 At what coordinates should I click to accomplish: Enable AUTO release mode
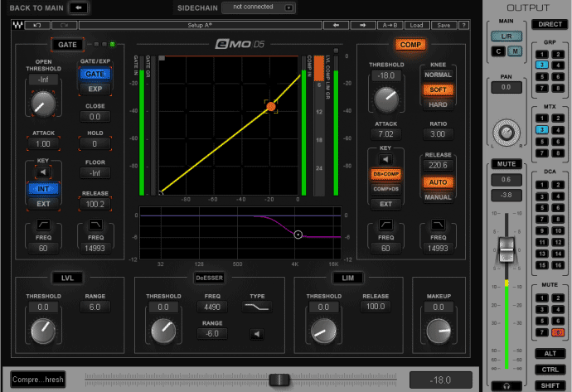pos(438,182)
